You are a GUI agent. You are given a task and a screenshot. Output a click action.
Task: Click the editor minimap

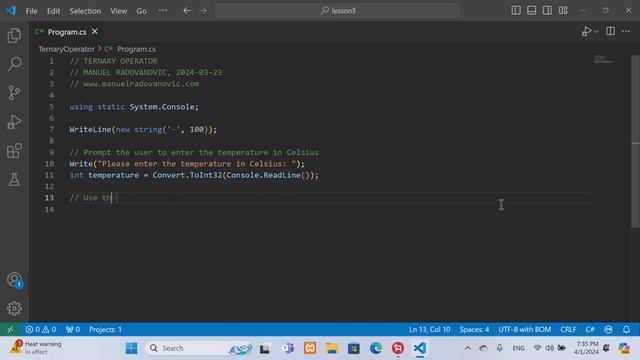(603, 60)
